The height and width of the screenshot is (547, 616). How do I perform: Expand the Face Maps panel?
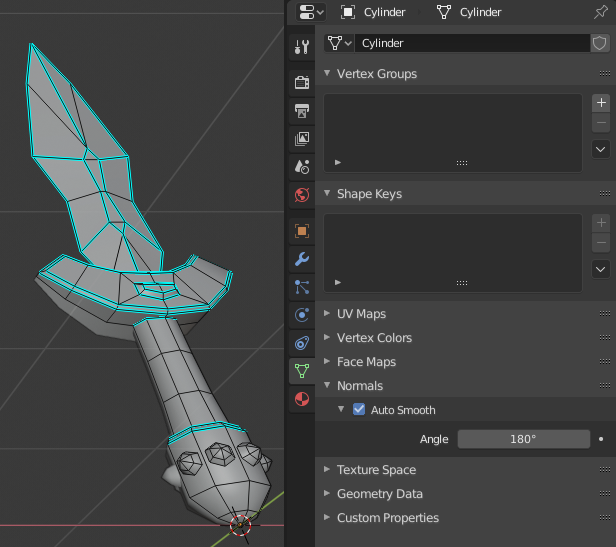coord(327,361)
